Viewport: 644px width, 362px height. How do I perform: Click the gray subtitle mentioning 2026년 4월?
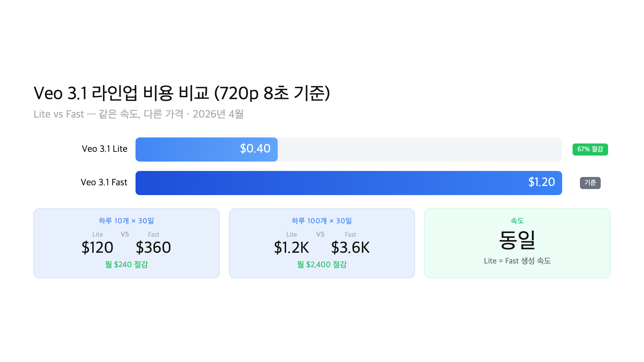pyautogui.click(x=139, y=114)
